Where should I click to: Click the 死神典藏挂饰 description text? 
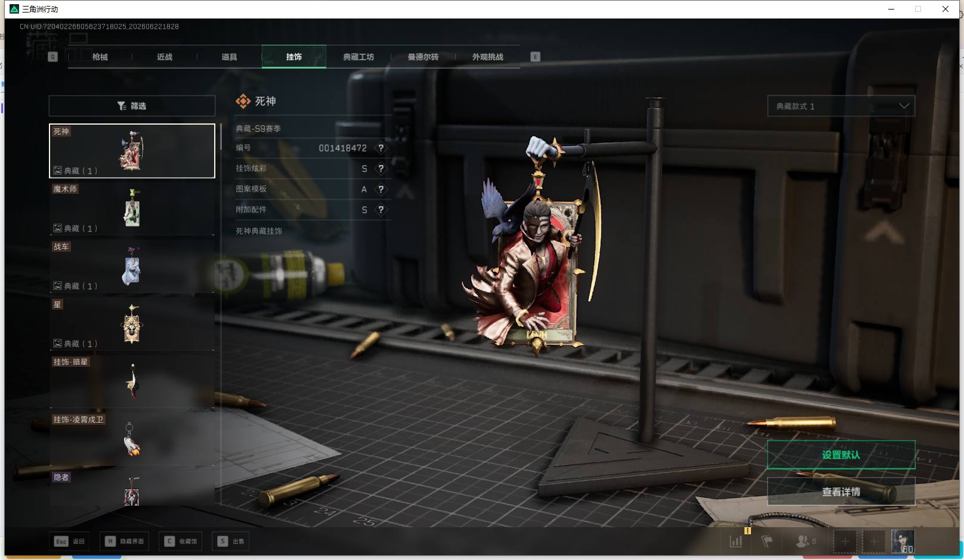click(x=259, y=231)
